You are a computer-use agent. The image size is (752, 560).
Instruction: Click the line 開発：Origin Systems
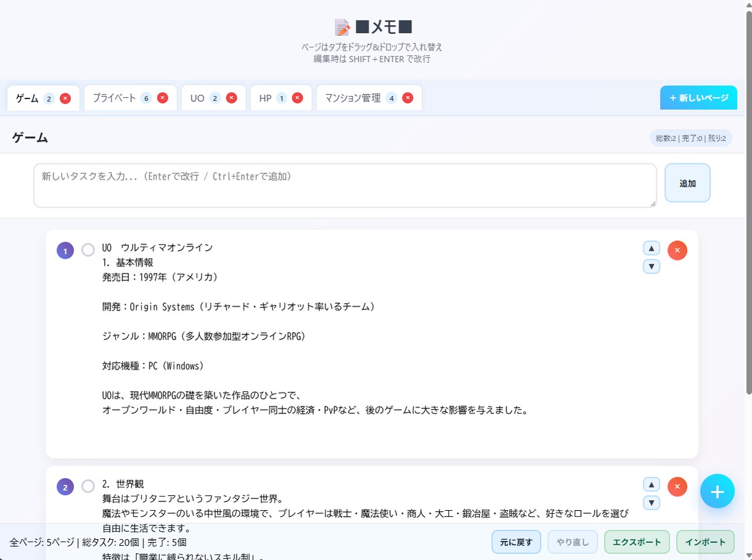[x=239, y=307]
